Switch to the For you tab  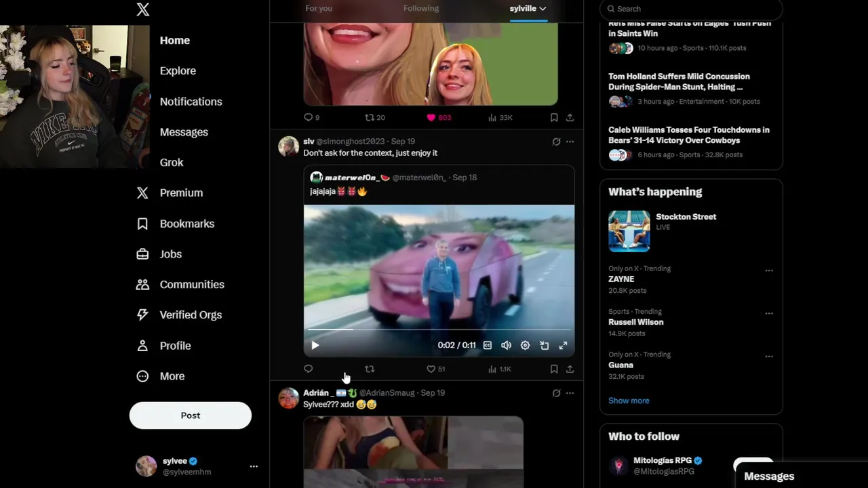319,8
